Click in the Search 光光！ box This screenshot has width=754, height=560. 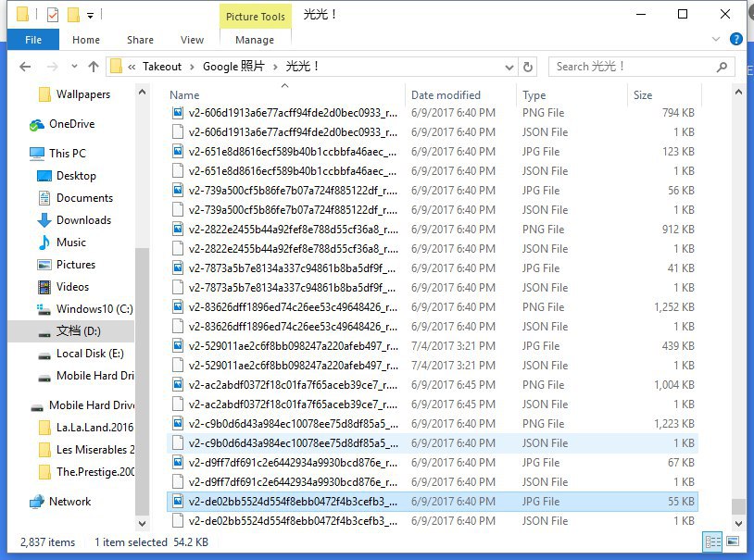pos(639,67)
